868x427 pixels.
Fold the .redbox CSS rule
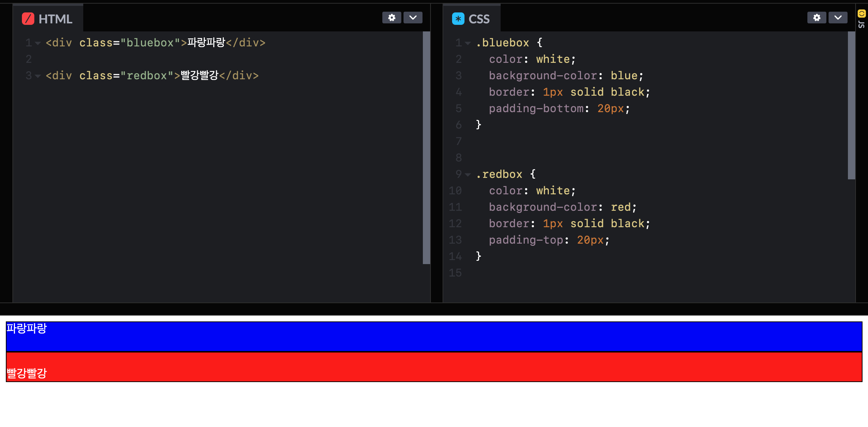pos(468,175)
